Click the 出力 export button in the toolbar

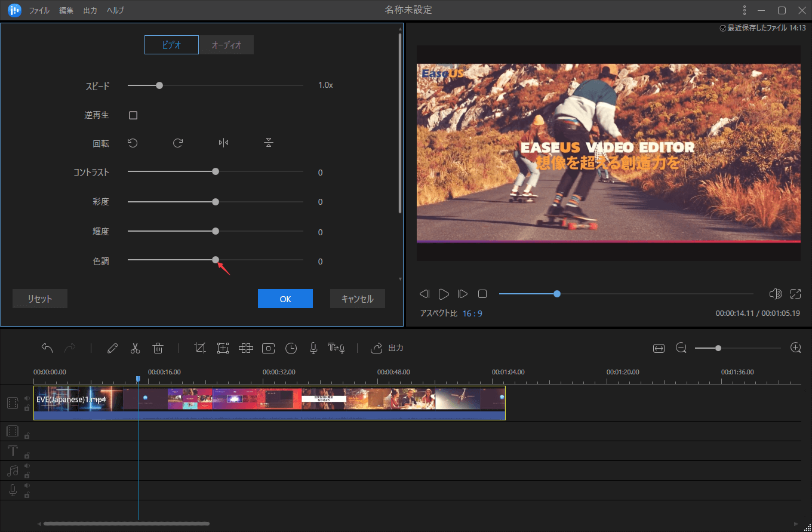387,348
